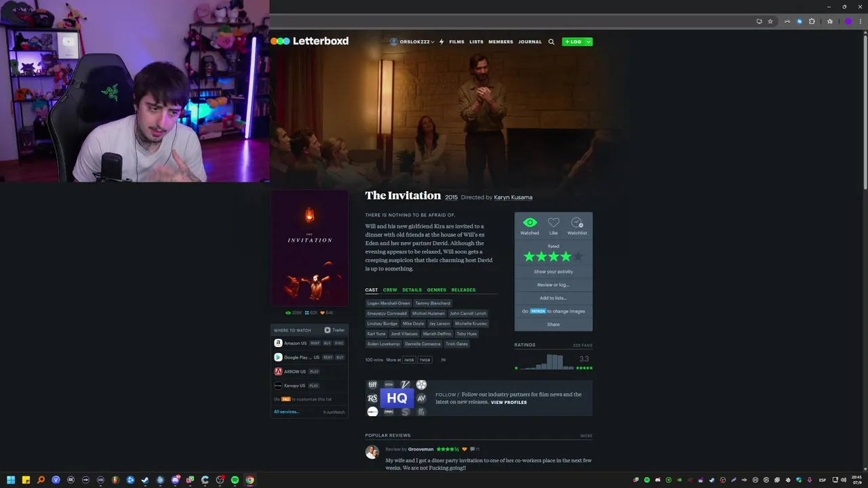Open the AV partner logo

(421, 399)
